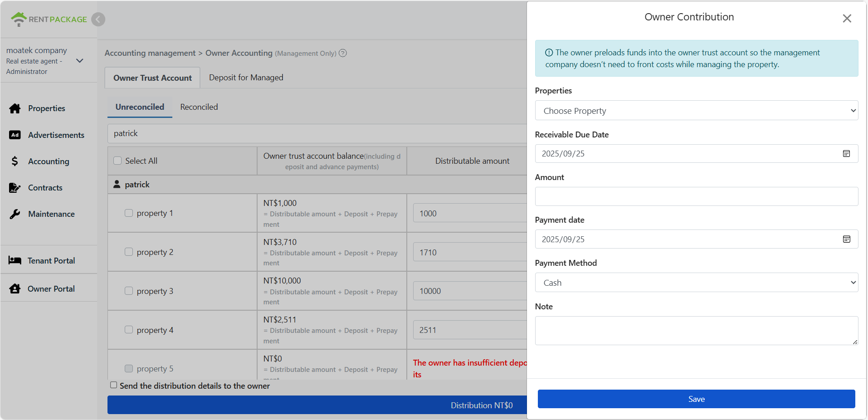The height and width of the screenshot is (420, 868).
Task: Tick the property 2 checkbox
Action: click(129, 252)
